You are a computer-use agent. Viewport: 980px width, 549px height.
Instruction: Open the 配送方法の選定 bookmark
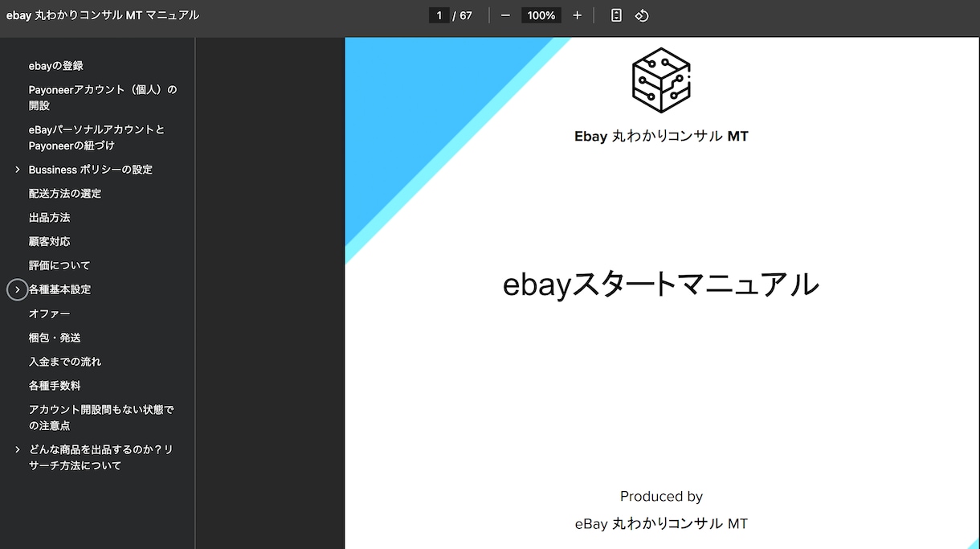click(65, 194)
